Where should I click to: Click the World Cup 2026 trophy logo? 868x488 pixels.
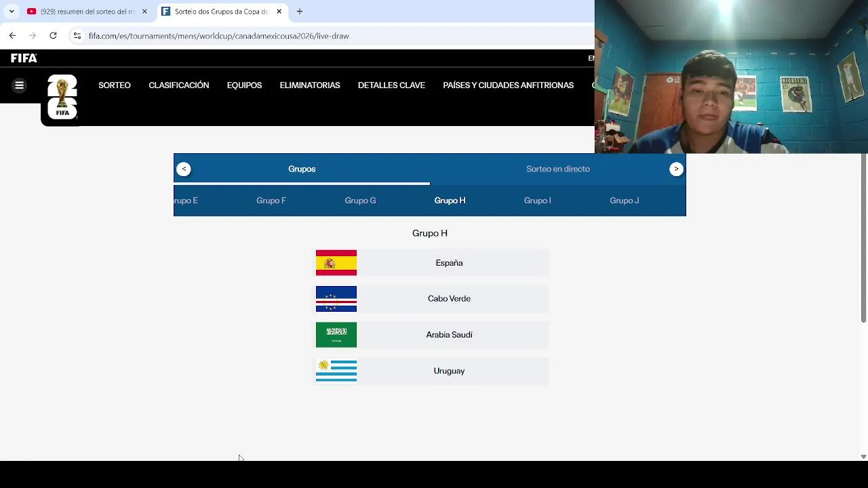(62, 98)
